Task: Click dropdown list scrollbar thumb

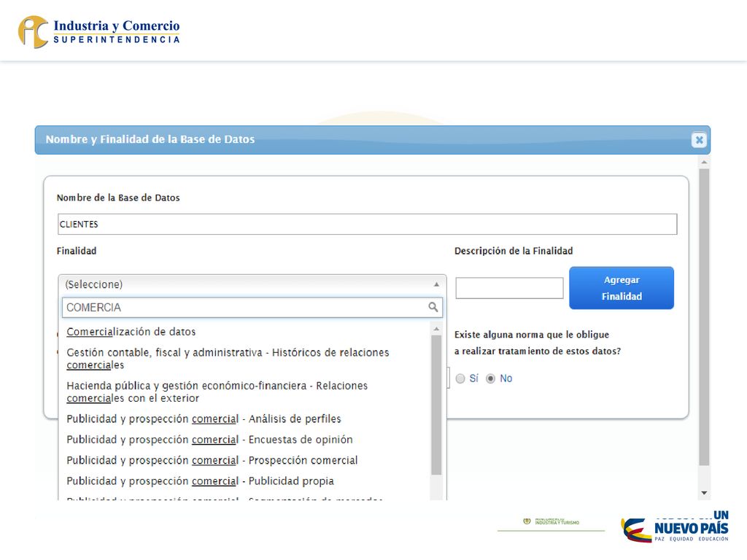Action: 436,405
